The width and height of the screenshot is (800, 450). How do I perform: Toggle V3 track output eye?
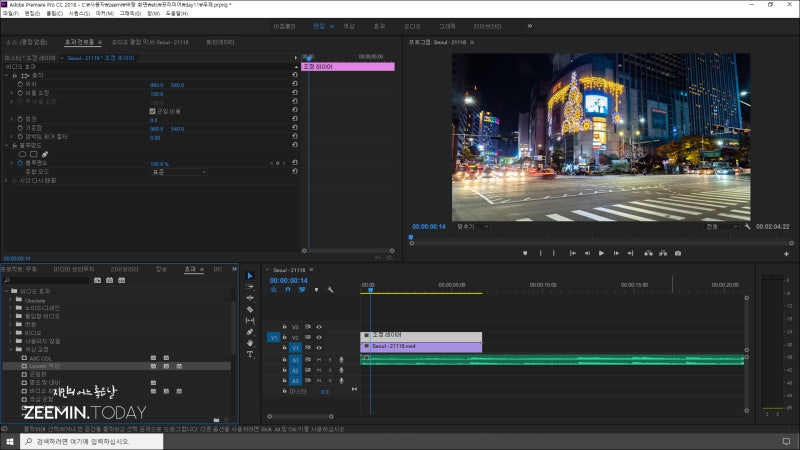tap(319, 327)
